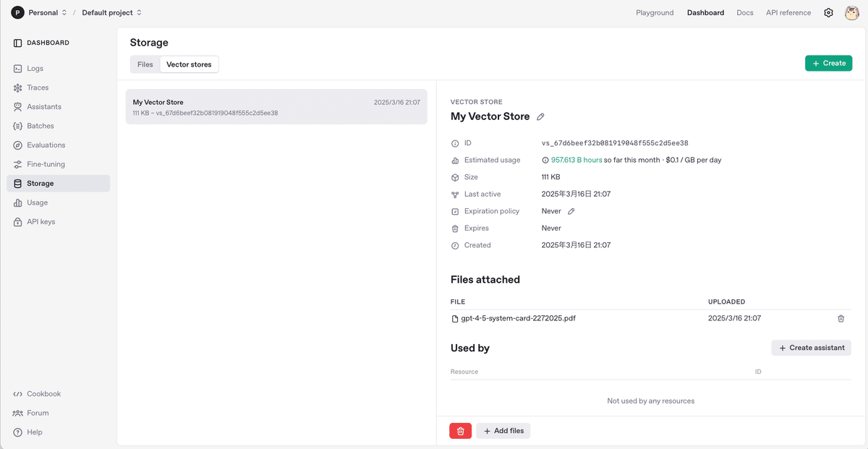Navigate to Batches using its sidebar icon
Viewport: 868px width, 449px height.
coord(18,126)
